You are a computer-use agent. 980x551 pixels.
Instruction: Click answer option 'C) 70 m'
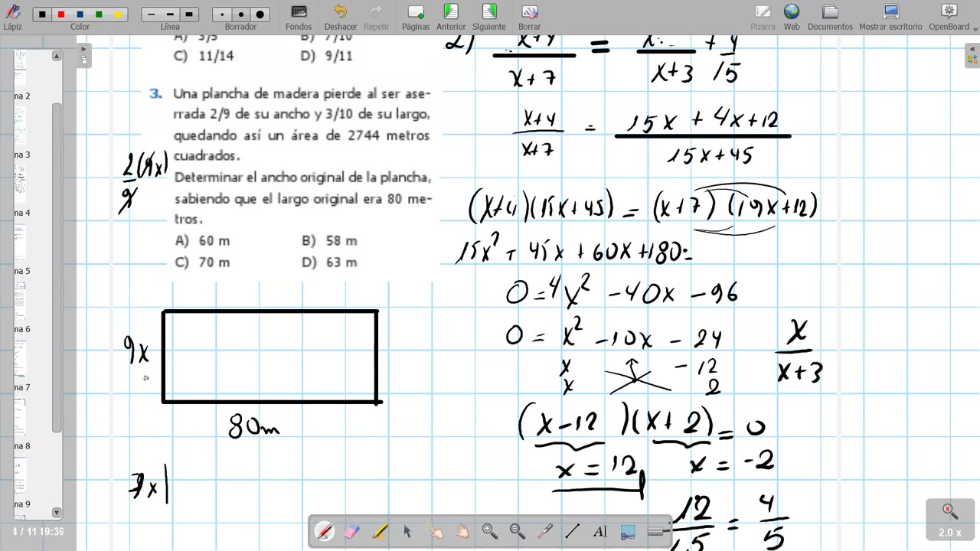pos(203,262)
